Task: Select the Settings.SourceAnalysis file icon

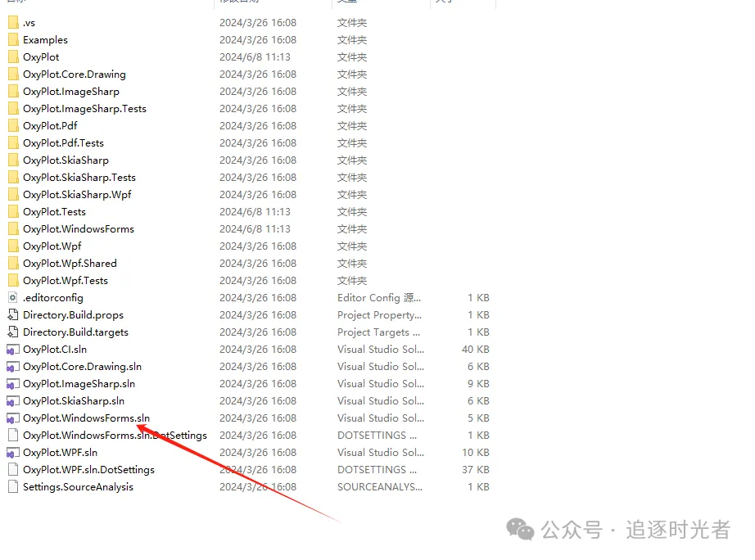Action: click(13, 487)
